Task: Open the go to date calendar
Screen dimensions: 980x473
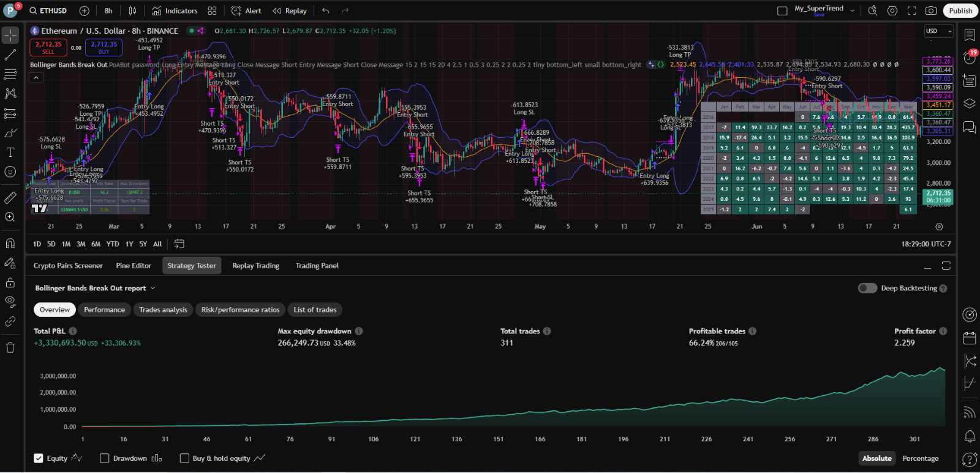Action: coord(179,244)
